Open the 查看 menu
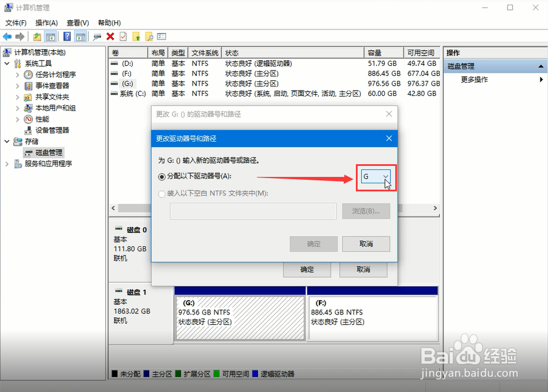This screenshot has width=548, height=392. [78, 23]
